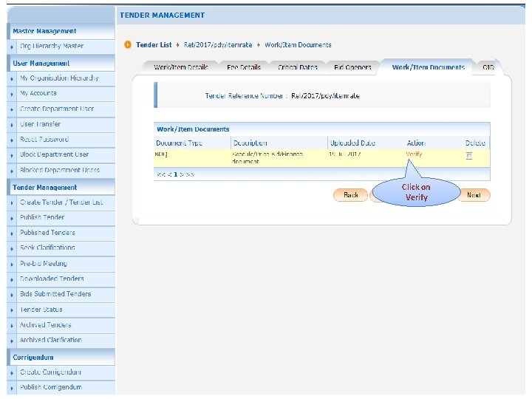532x399 pixels.
Task: Open My Accounts in User Management
Action: point(38,93)
